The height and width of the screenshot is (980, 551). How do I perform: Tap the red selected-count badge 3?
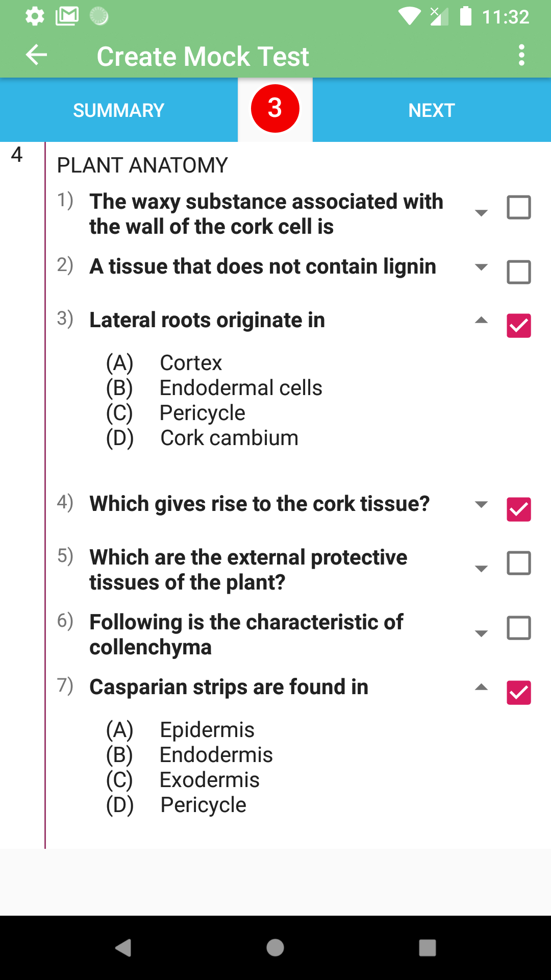275,108
